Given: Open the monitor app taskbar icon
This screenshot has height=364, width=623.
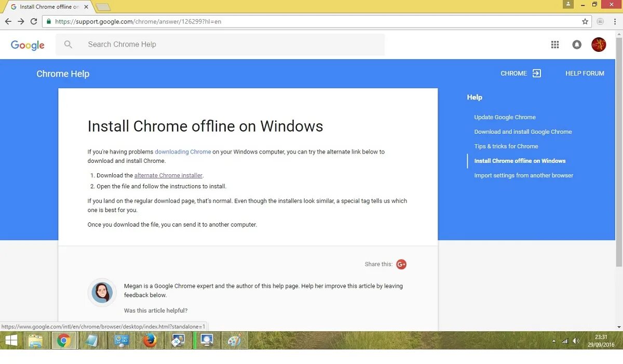Looking at the screenshot, I should click(x=207, y=341).
